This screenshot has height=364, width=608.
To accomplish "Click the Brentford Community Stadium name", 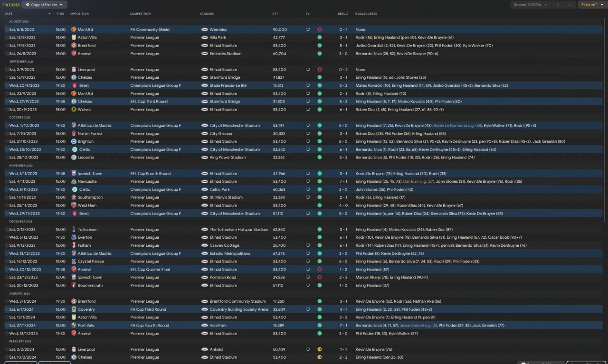I will (238, 301).
